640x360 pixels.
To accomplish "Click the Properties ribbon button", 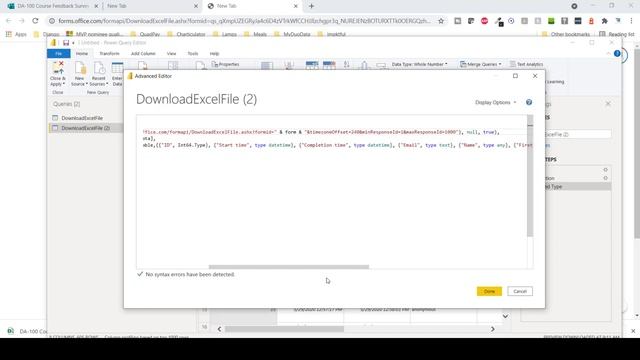I will [x=225, y=64].
